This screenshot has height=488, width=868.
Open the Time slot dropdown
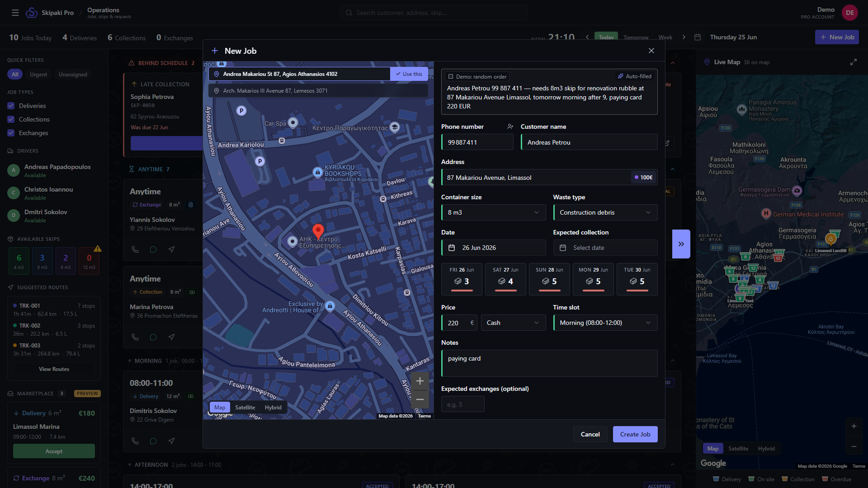click(x=605, y=323)
